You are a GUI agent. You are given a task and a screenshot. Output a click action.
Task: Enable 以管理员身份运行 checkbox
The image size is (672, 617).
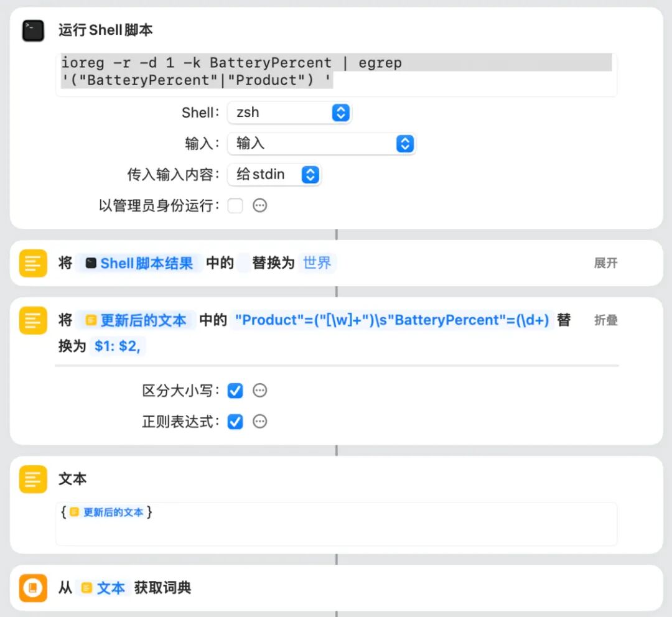click(x=235, y=206)
